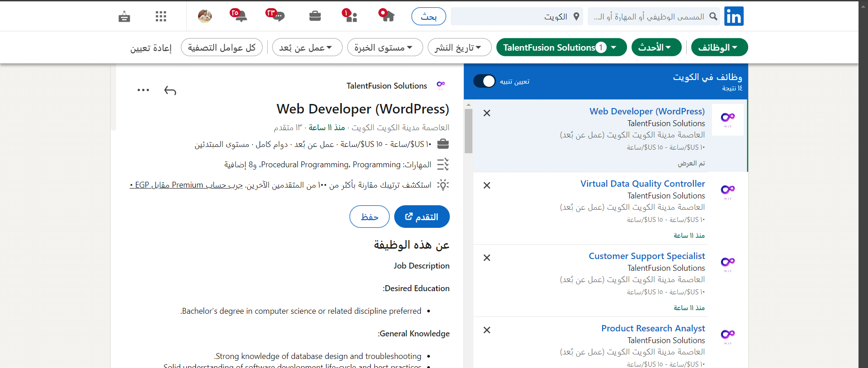The width and height of the screenshot is (868, 368).
Task: Expand the الوظائف (Jobs) filter dropdown
Action: click(719, 47)
